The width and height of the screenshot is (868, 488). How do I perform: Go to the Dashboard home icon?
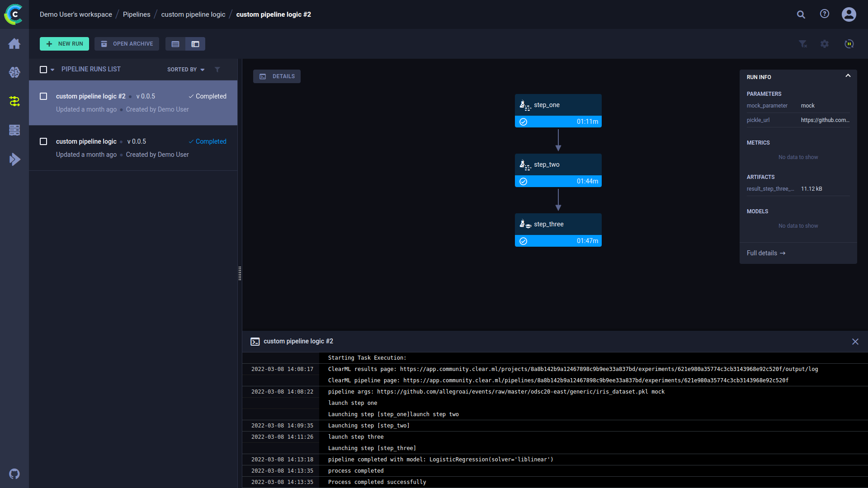click(14, 44)
